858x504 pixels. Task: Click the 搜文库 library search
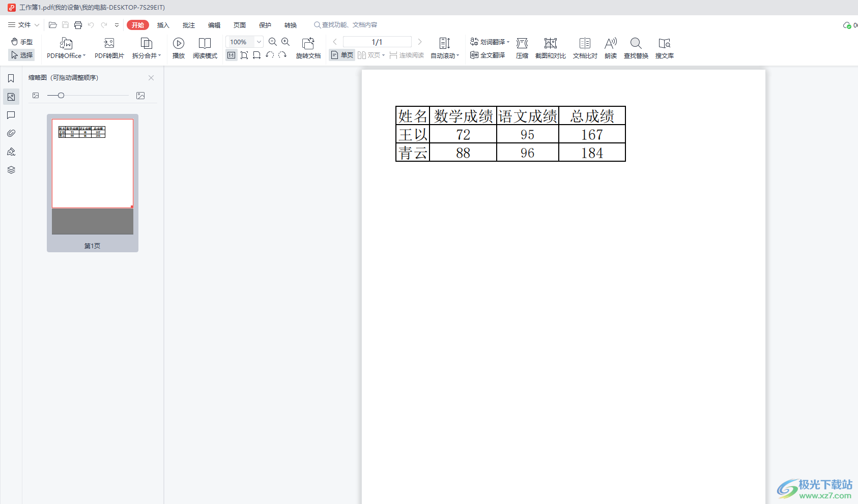665,48
